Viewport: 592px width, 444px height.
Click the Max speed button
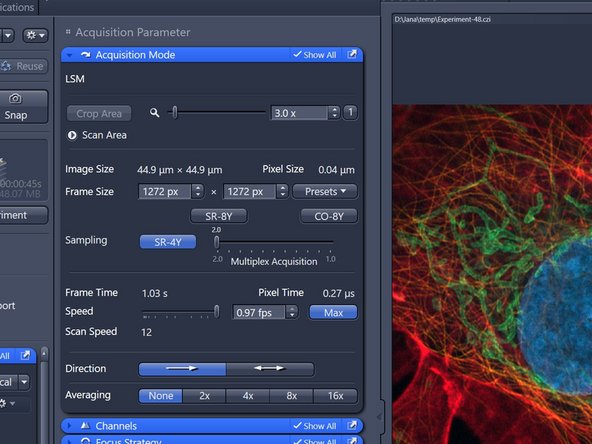point(333,313)
